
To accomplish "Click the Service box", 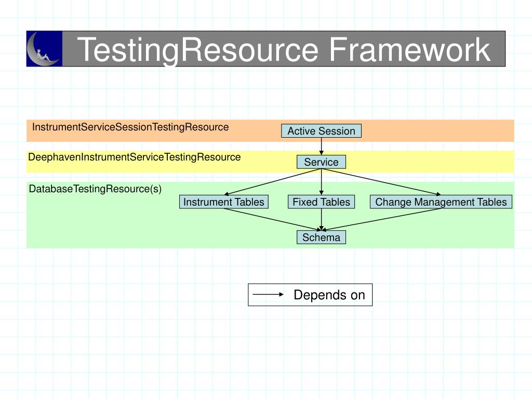I will (321, 162).
